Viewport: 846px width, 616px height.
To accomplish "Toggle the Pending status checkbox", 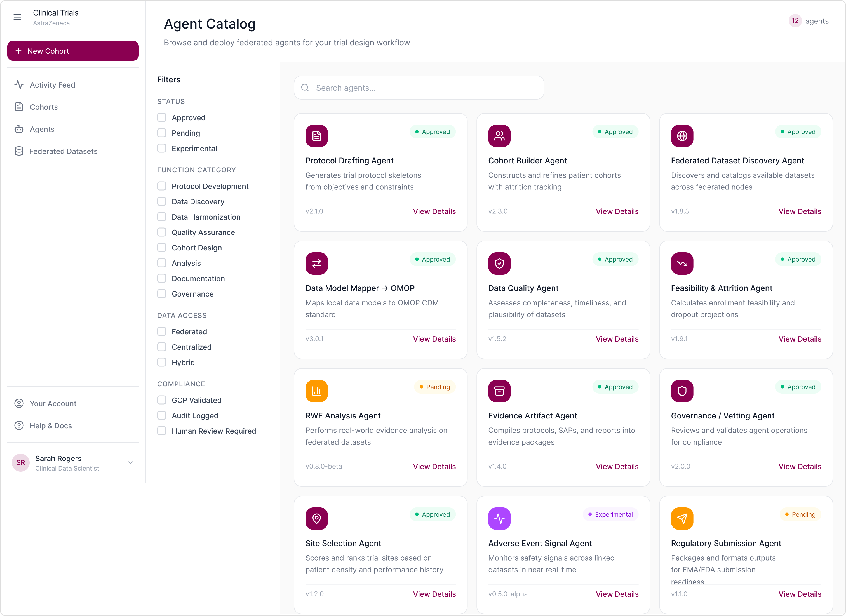I will click(161, 133).
